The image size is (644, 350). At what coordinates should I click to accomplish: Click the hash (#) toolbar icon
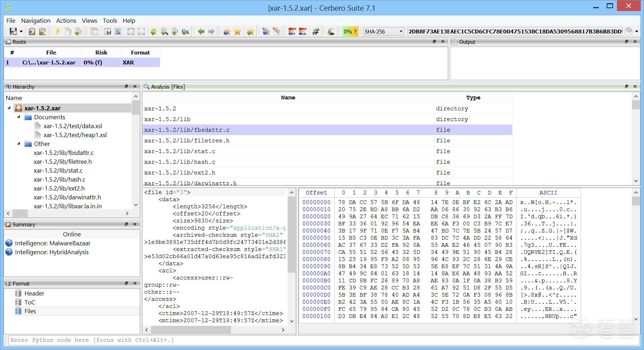315,32
